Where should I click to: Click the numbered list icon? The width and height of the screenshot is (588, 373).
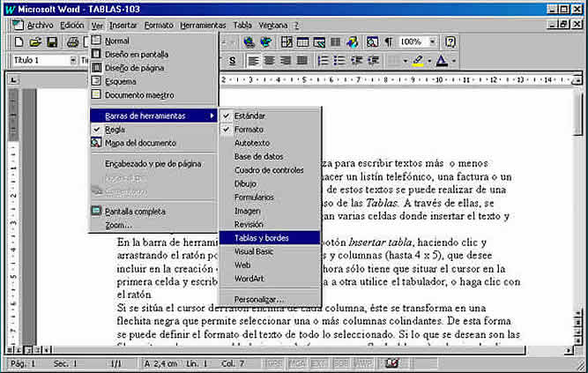click(x=324, y=61)
